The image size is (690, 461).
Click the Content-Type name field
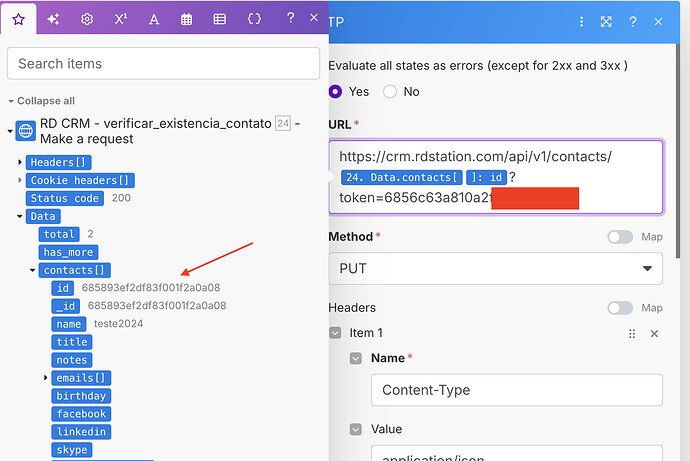[x=517, y=390]
